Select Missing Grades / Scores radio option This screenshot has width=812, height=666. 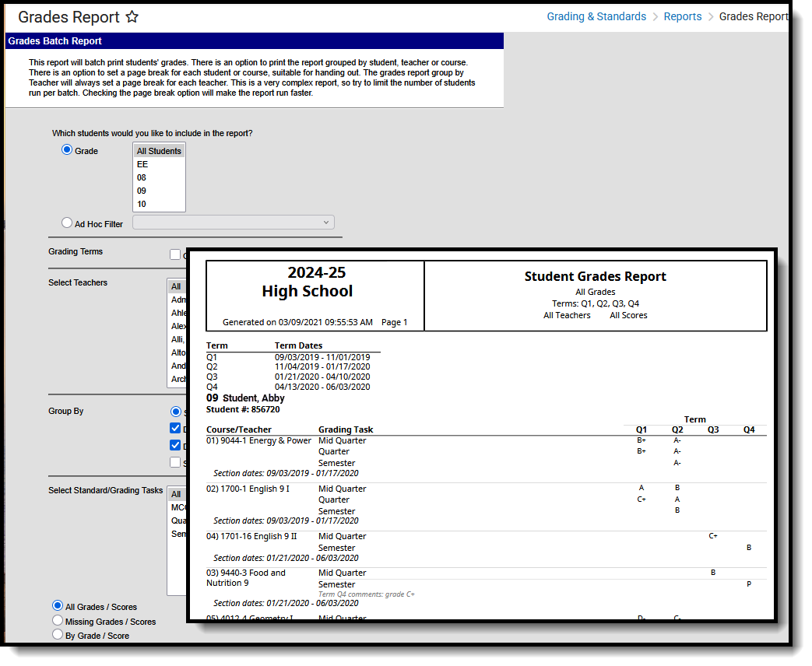tap(58, 620)
